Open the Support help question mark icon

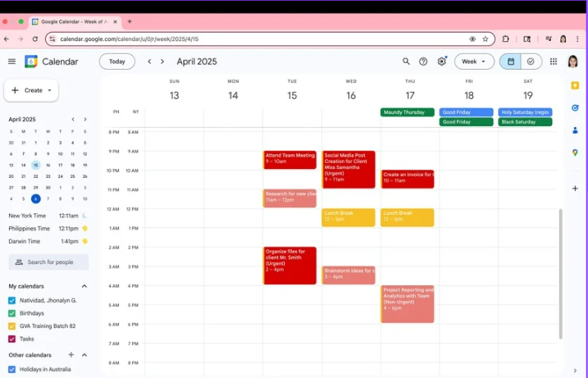click(423, 61)
